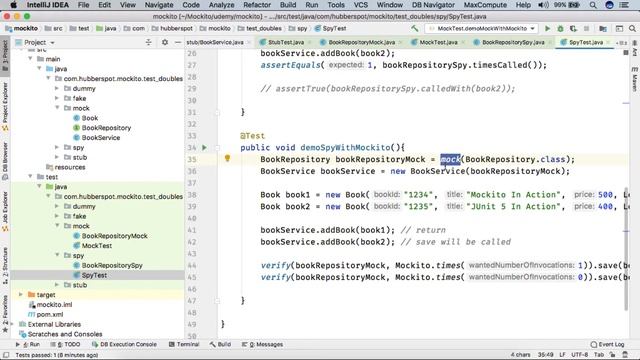
Task: Run demoSpyWithMockito via gutter play icon
Action: pos(204,147)
